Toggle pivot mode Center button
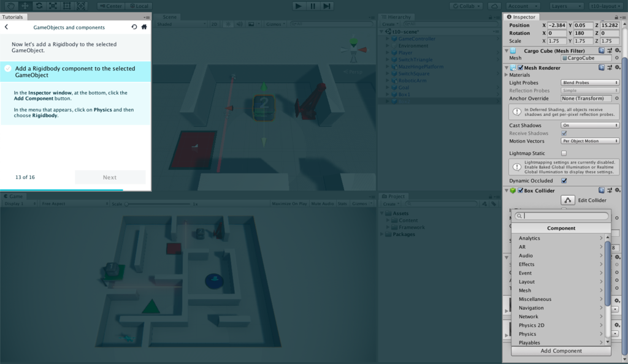 coord(112,6)
